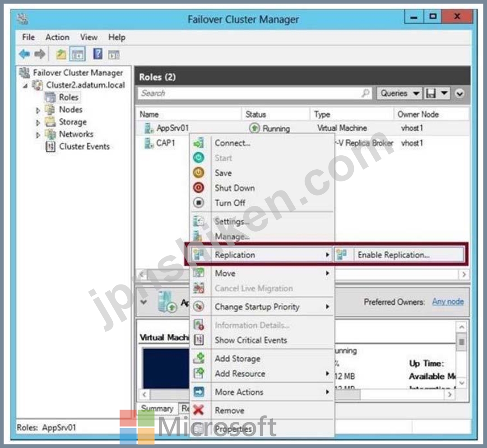Click the Running status of AppSrv01
This screenshot has width=487, height=448.
[x=276, y=128]
